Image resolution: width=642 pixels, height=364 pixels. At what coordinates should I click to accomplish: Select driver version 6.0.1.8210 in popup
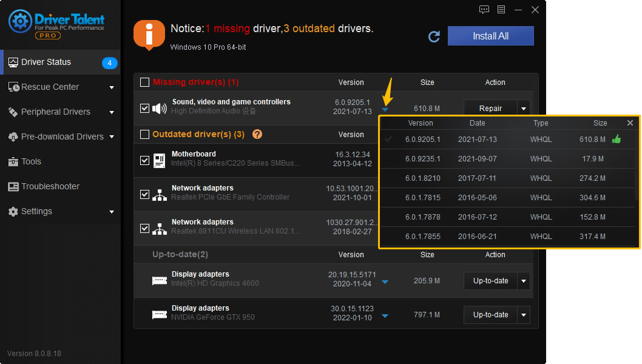(x=509, y=178)
